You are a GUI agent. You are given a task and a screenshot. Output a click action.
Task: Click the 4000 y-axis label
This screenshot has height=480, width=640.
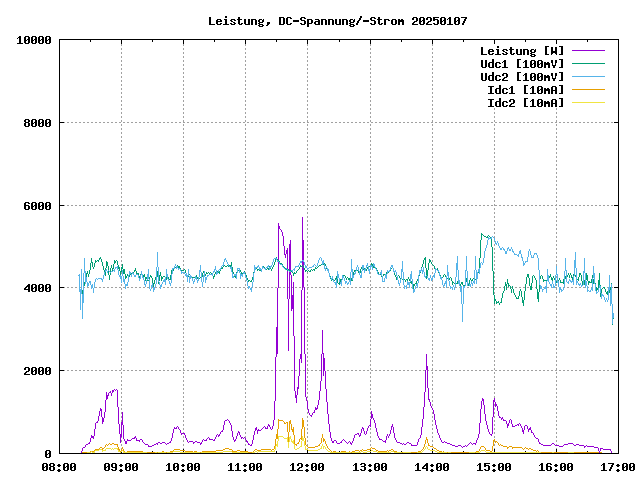36,288
